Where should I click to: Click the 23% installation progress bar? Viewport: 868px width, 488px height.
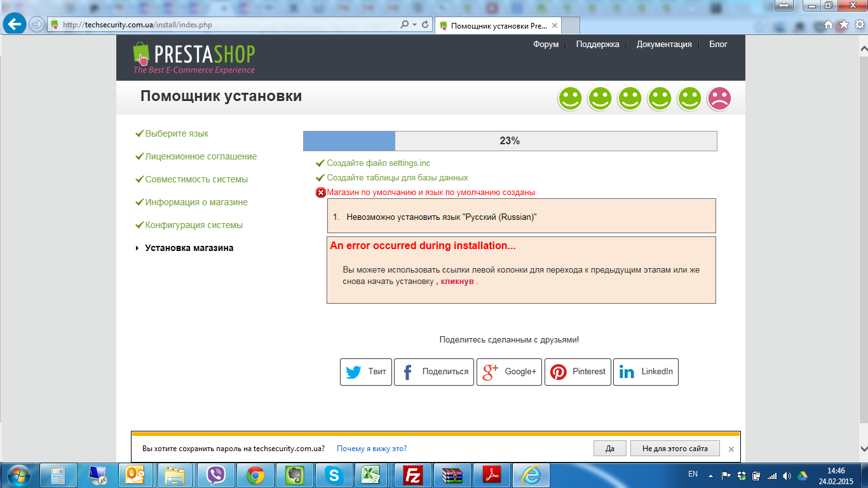pos(510,141)
